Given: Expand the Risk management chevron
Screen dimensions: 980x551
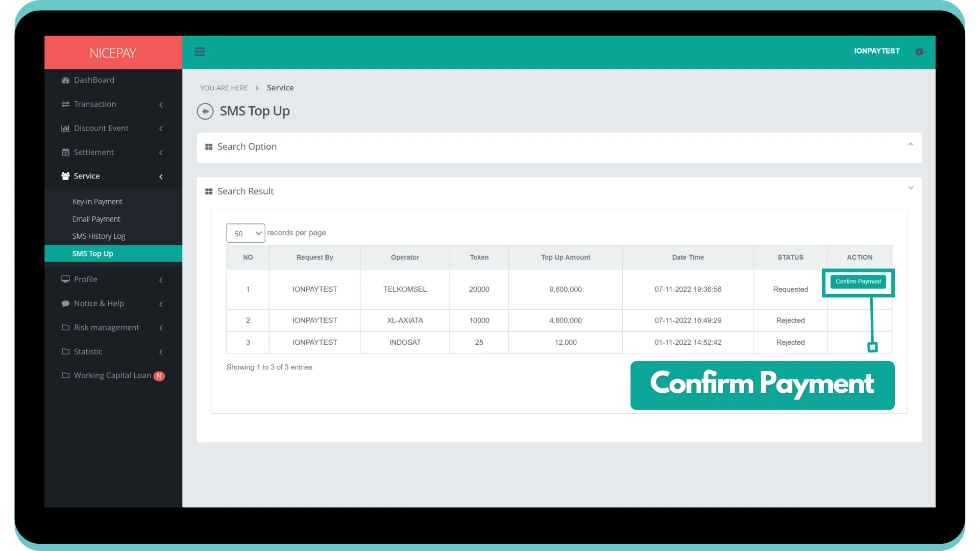Looking at the screenshot, I should 161,328.
